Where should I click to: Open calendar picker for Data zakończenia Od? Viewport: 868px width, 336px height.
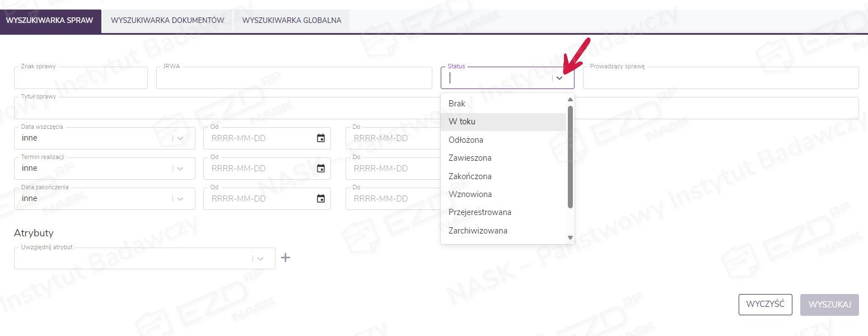coord(321,199)
